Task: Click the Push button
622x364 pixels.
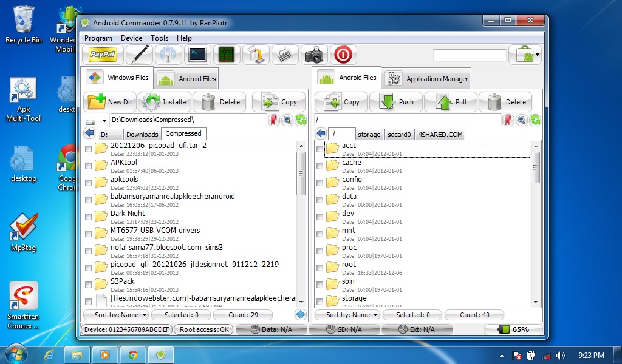Action: pos(396,102)
